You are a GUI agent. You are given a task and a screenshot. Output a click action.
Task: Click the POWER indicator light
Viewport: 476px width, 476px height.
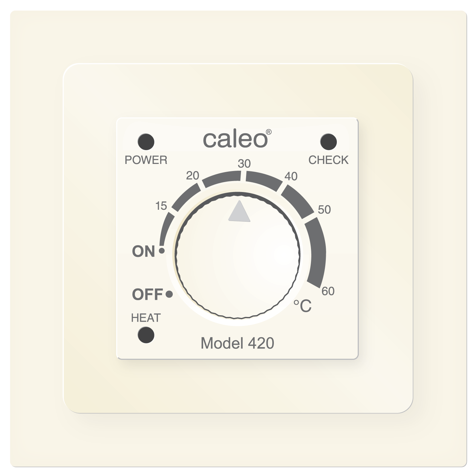pyautogui.click(x=146, y=142)
